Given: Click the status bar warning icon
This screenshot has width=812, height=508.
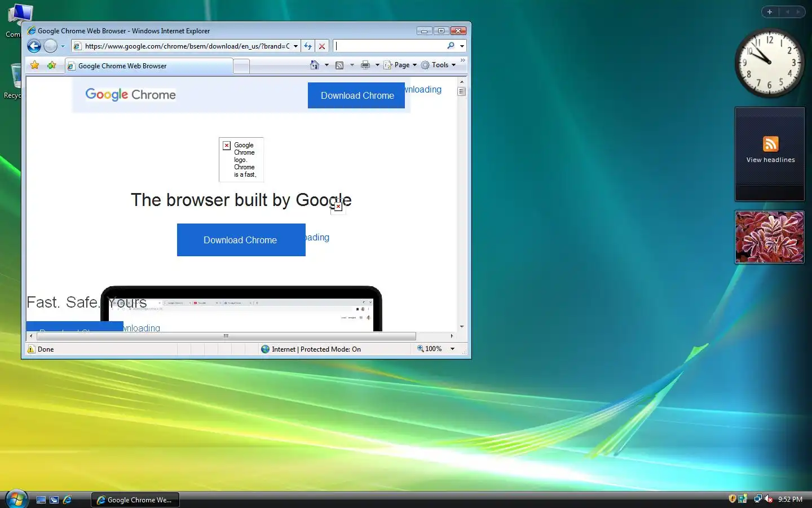Looking at the screenshot, I should click(x=31, y=349).
